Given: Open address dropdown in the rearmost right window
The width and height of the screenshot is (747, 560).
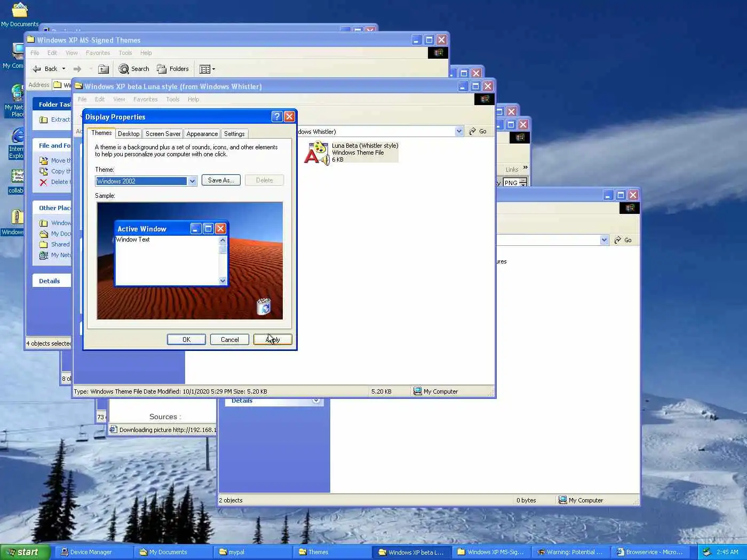Looking at the screenshot, I should (604, 240).
